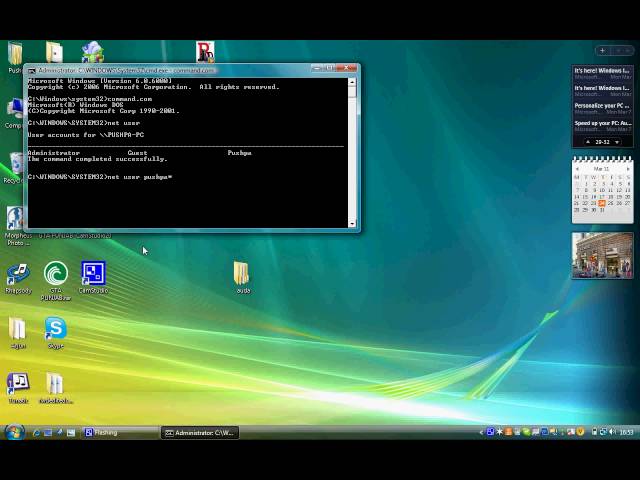Open the Recycle Bin icon
Screen dimensions: 640x480
pos(16,167)
